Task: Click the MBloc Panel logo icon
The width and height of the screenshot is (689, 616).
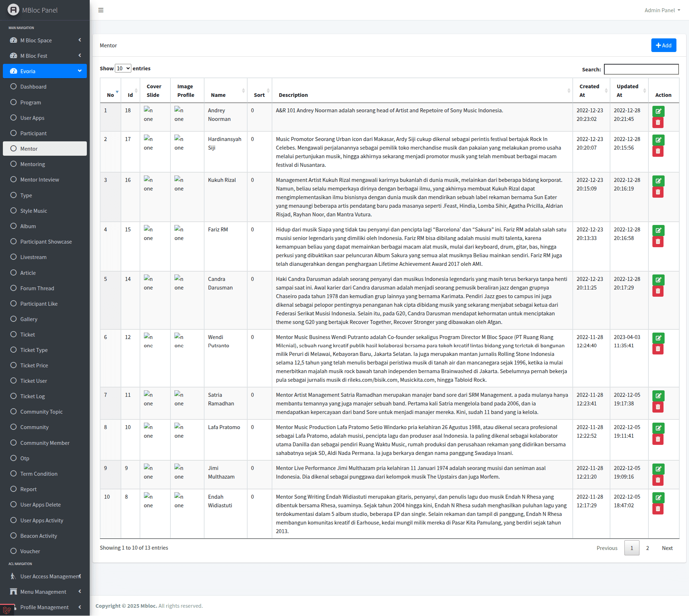Action: pyautogui.click(x=13, y=10)
